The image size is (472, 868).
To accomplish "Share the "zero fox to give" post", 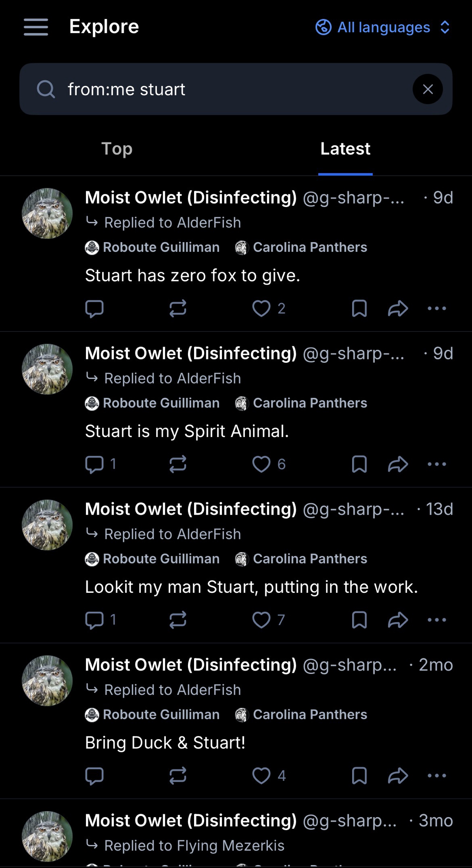I will (398, 309).
